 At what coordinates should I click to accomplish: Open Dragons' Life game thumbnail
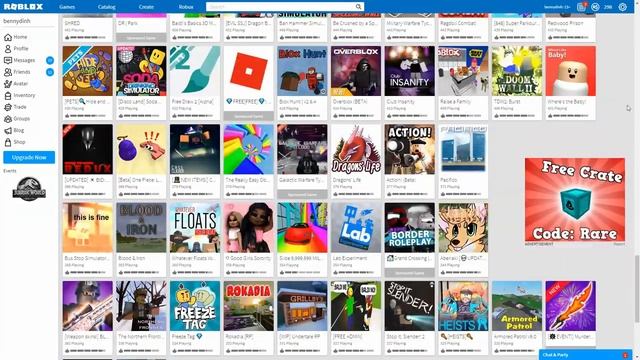(356, 149)
